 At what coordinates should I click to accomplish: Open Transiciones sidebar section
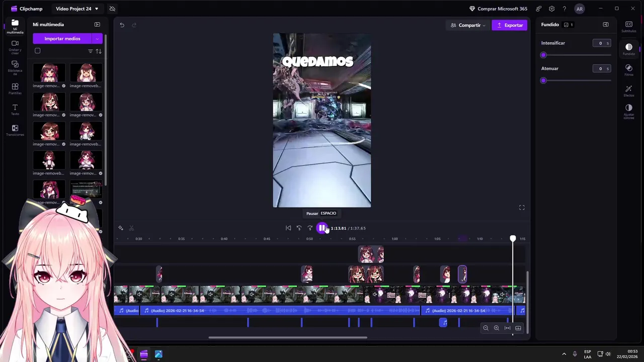15,131
